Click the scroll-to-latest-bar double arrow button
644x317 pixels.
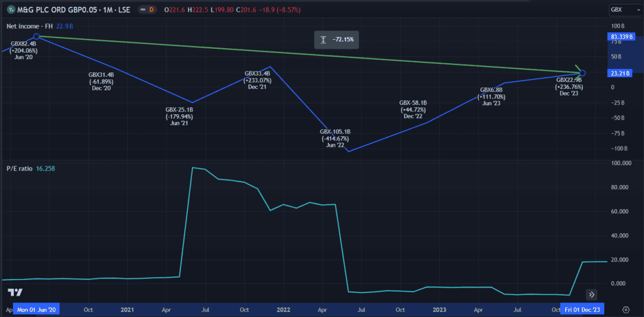(591, 294)
